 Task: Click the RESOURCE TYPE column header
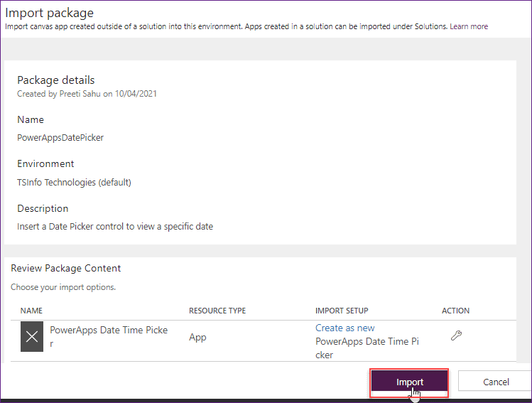click(217, 311)
